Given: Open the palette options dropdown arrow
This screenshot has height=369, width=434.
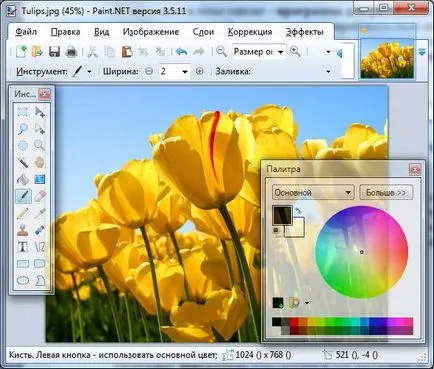Looking at the screenshot, I should 307,303.
